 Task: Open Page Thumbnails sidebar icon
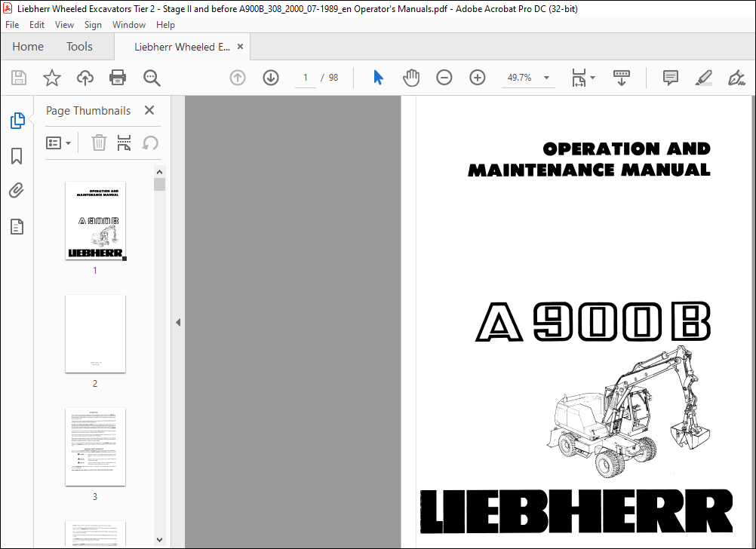click(17, 121)
